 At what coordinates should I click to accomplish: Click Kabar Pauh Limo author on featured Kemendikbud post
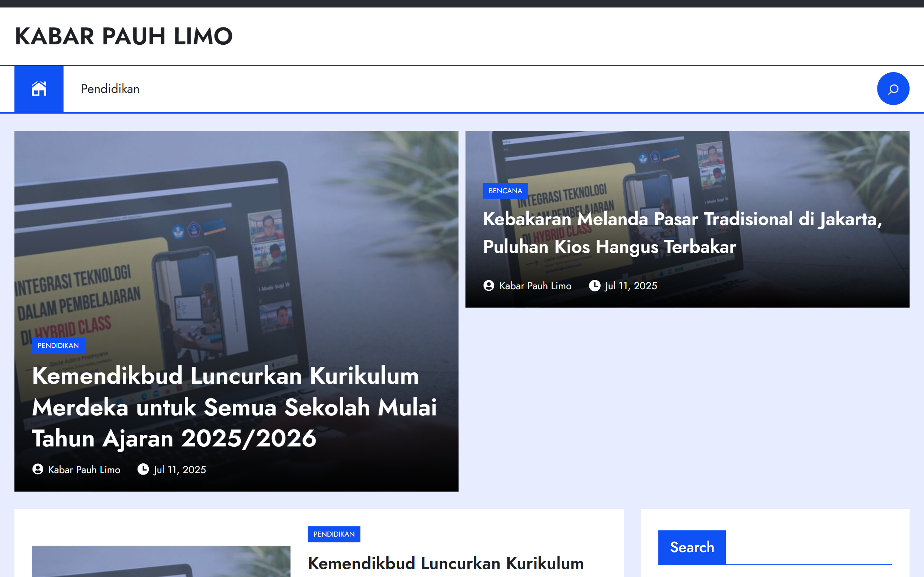click(84, 470)
